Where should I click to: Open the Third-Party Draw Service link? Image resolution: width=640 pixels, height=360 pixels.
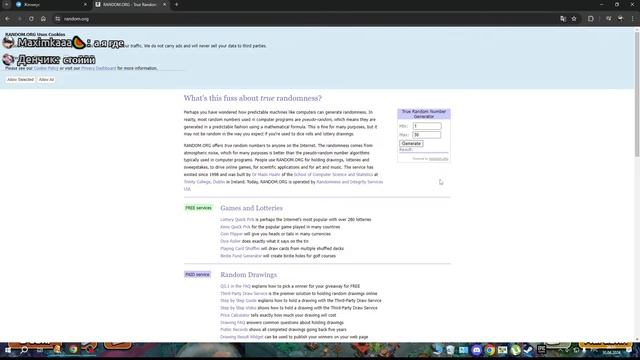tap(244, 293)
